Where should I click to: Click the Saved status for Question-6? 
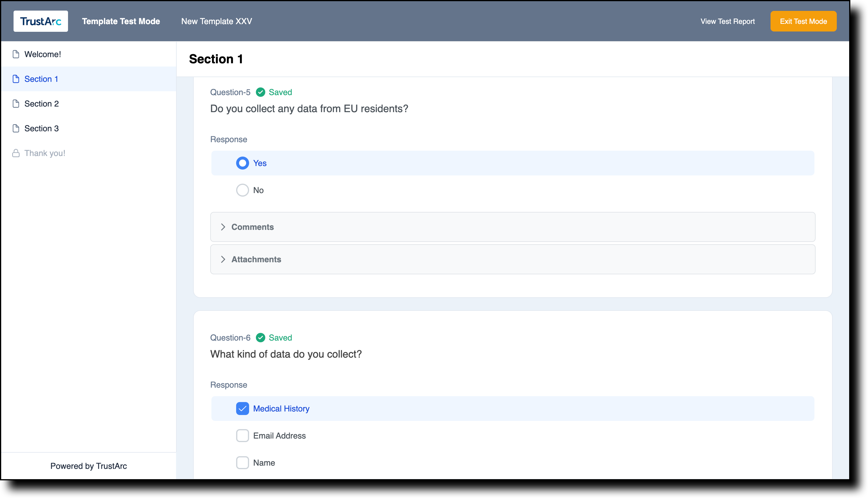(x=280, y=338)
